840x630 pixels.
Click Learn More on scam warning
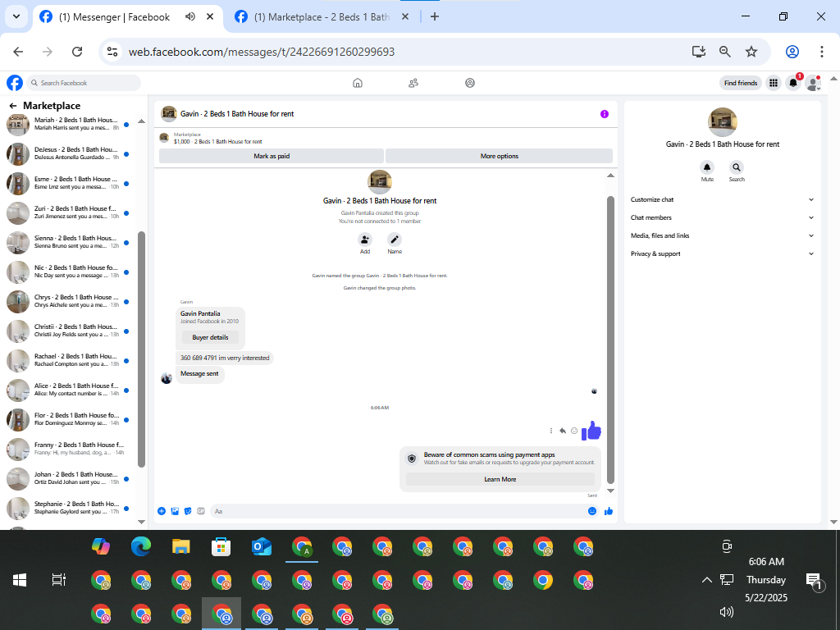[x=500, y=479]
